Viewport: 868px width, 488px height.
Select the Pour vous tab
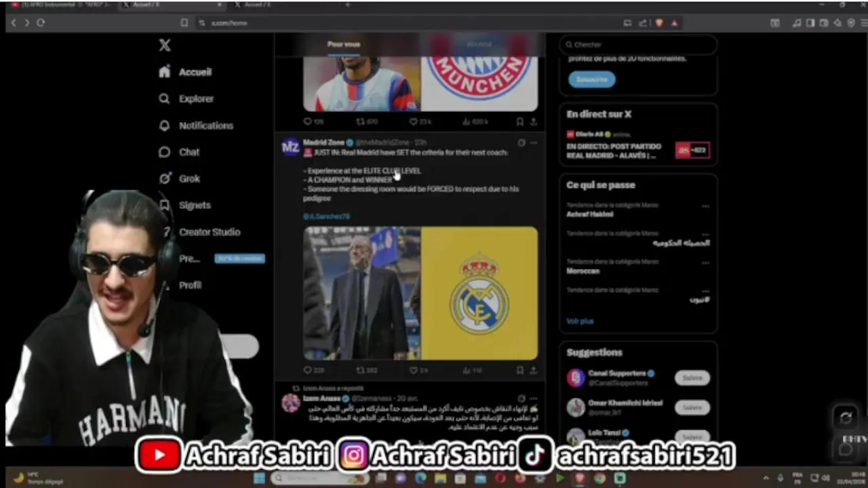coord(344,45)
